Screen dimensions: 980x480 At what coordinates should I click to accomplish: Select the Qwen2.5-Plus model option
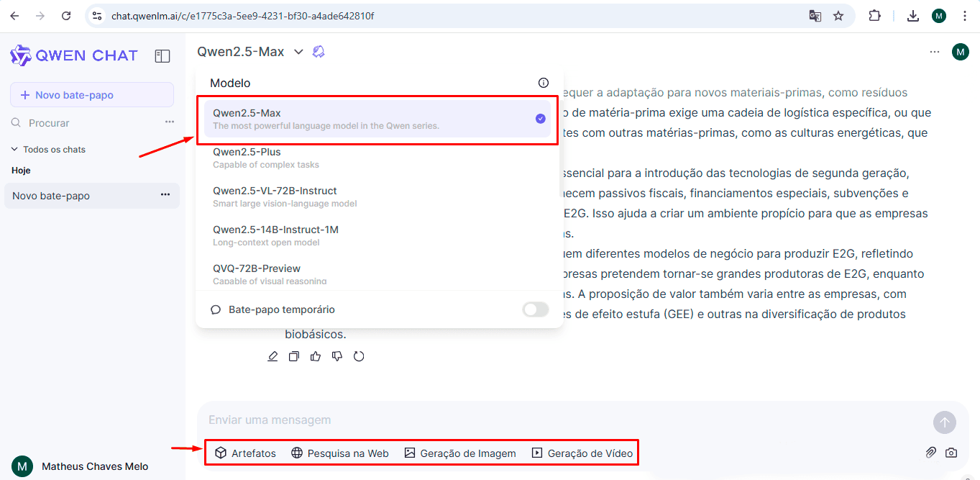pyautogui.click(x=377, y=158)
